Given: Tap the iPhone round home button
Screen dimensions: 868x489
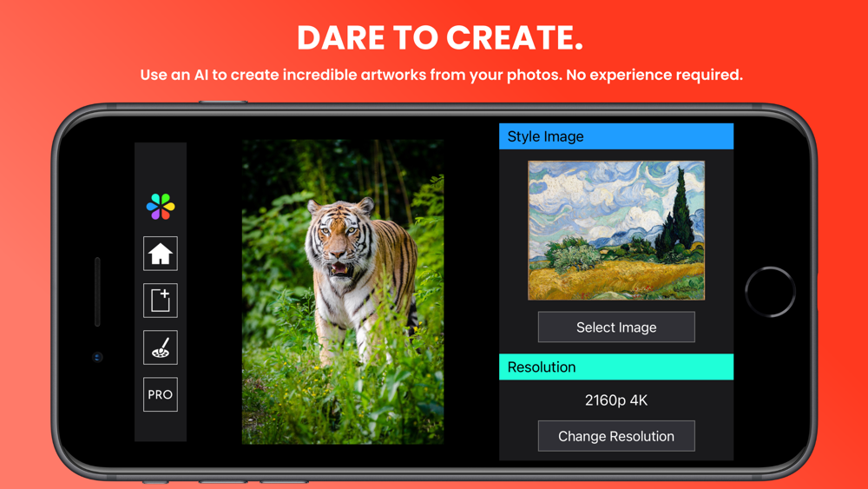Looking at the screenshot, I should 770,292.
